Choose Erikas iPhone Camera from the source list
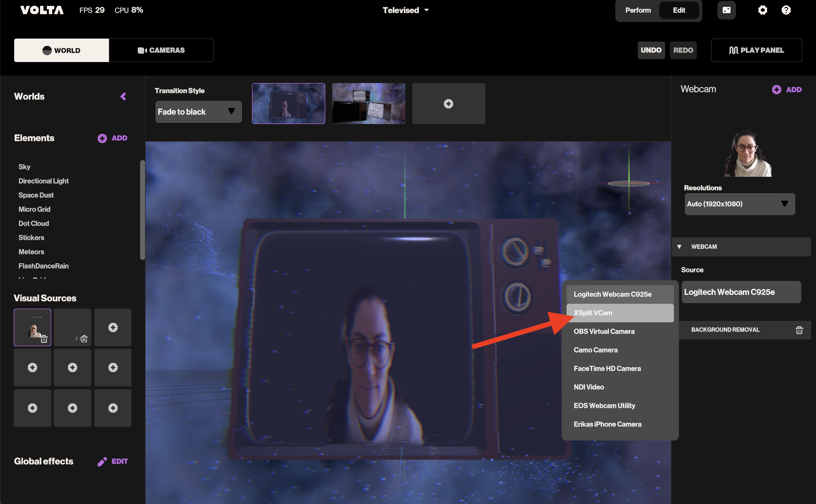816x504 pixels. [x=620, y=424]
